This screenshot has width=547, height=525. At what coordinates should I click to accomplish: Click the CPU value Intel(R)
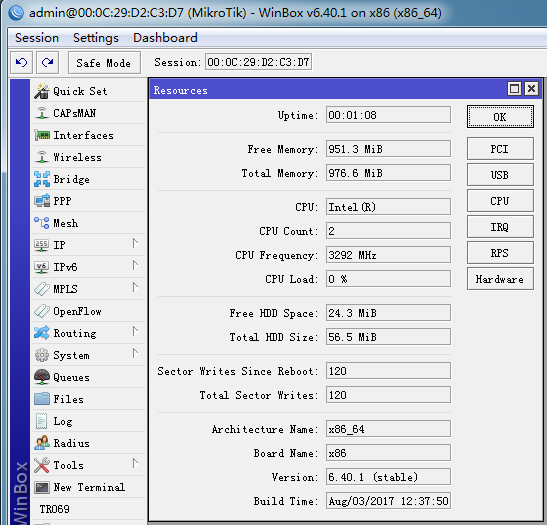click(388, 207)
